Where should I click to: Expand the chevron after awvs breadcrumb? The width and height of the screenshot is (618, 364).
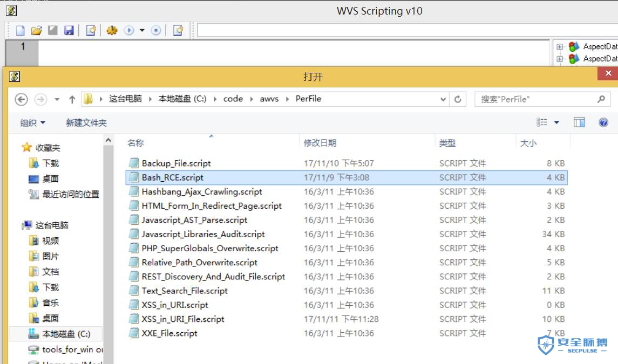coord(287,99)
